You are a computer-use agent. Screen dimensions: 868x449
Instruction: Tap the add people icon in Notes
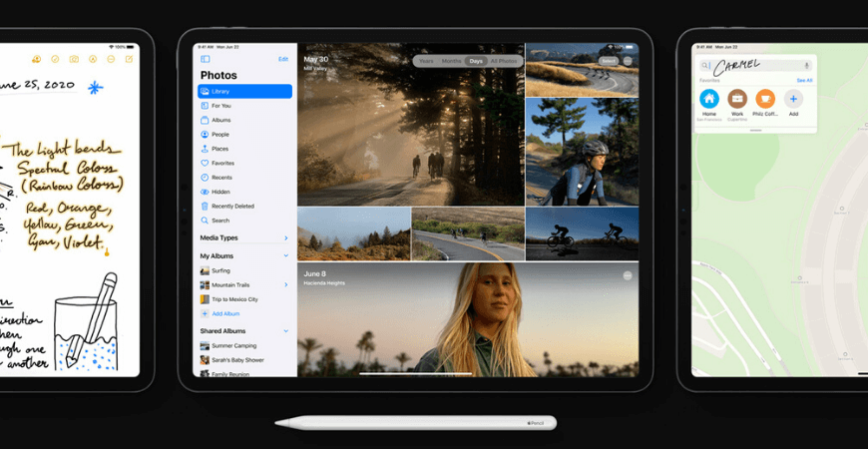point(36,59)
